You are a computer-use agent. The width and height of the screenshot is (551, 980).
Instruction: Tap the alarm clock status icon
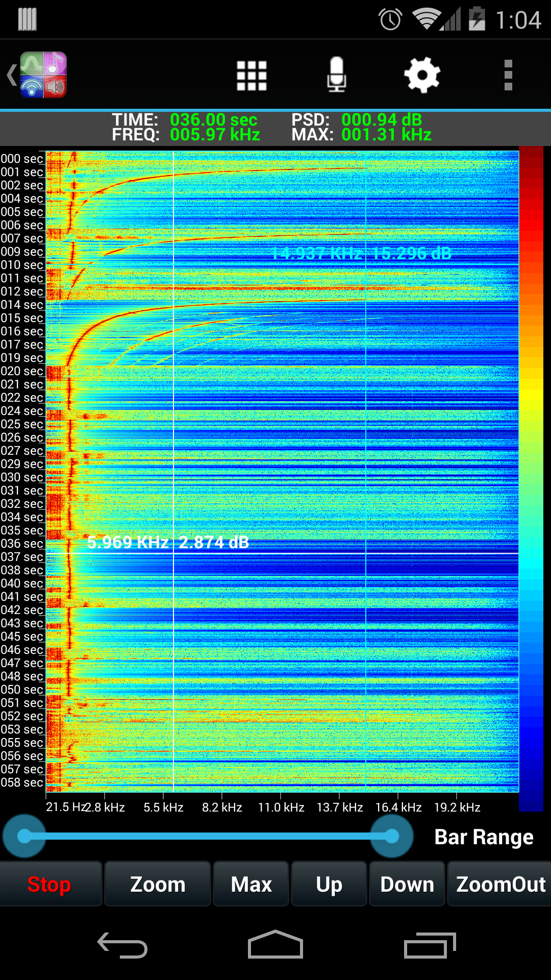(390, 20)
